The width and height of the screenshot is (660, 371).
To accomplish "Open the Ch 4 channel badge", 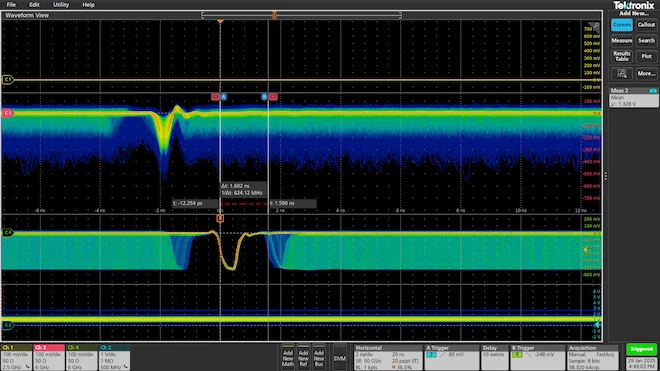I will pyautogui.click(x=82, y=357).
